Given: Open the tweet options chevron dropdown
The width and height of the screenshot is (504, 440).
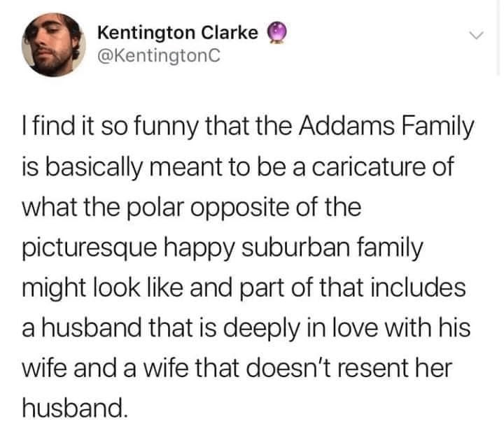Looking at the screenshot, I should click(x=476, y=35).
